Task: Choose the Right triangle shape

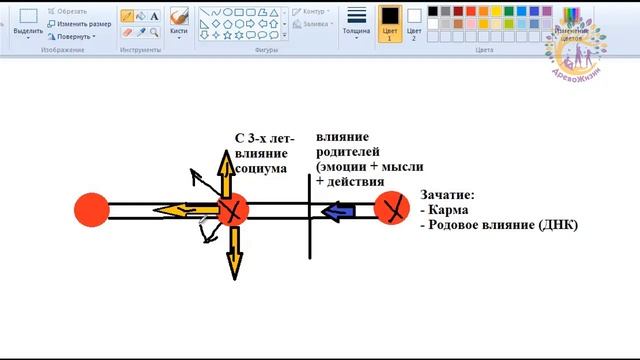Action: click(204, 24)
